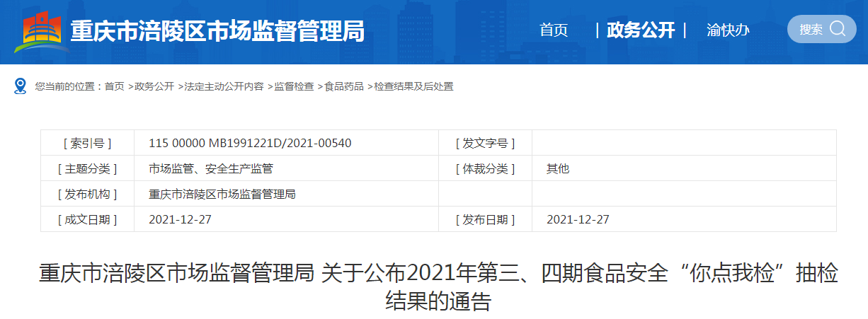Click the 搜索 search box
Viewport: 868px width, 319px height.
[822, 29]
